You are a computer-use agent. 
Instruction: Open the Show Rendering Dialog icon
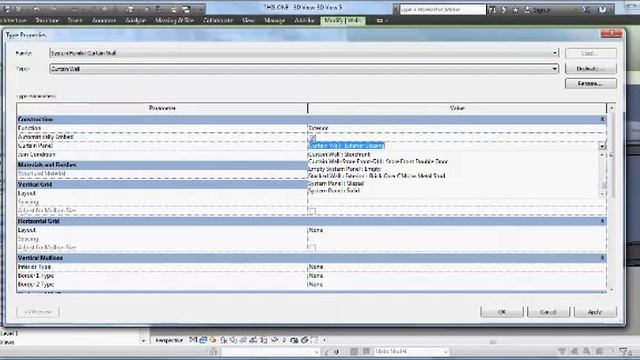point(233,340)
